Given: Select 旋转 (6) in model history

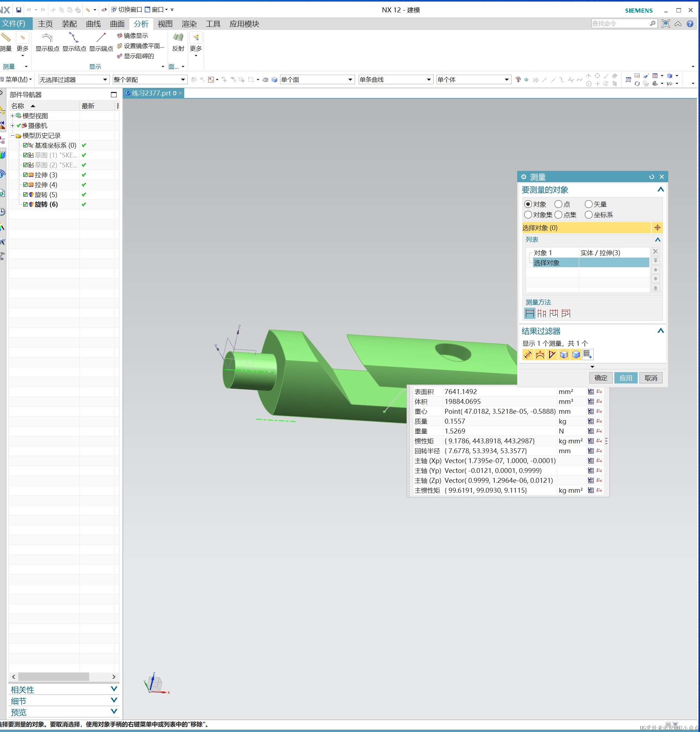Looking at the screenshot, I should point(46,204).
